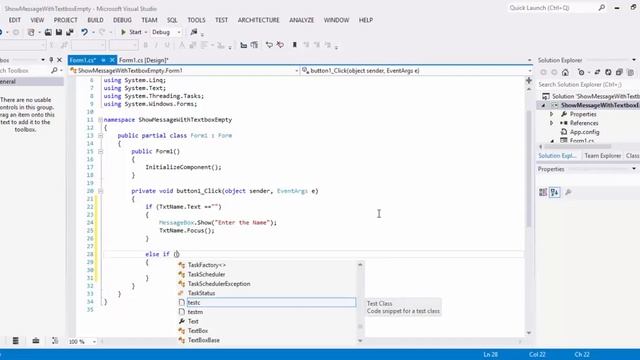
Task: Open the Properties panel window options dropdown
Action: (x=634, y=169)
